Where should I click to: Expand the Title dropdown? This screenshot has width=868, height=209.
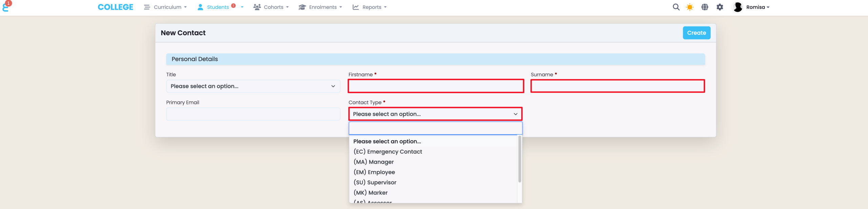pyautogui.click(x=253, y=86)
